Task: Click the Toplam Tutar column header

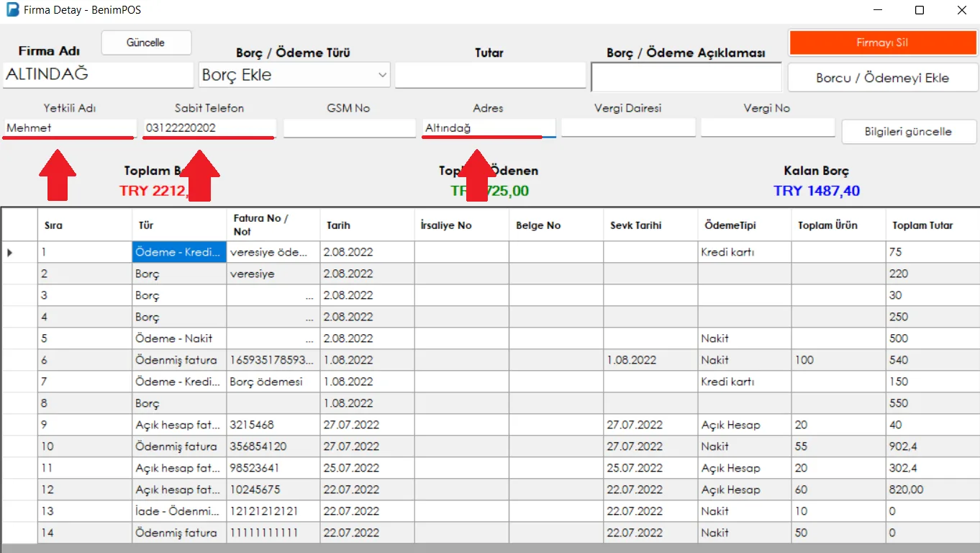Action: [933, 225]
